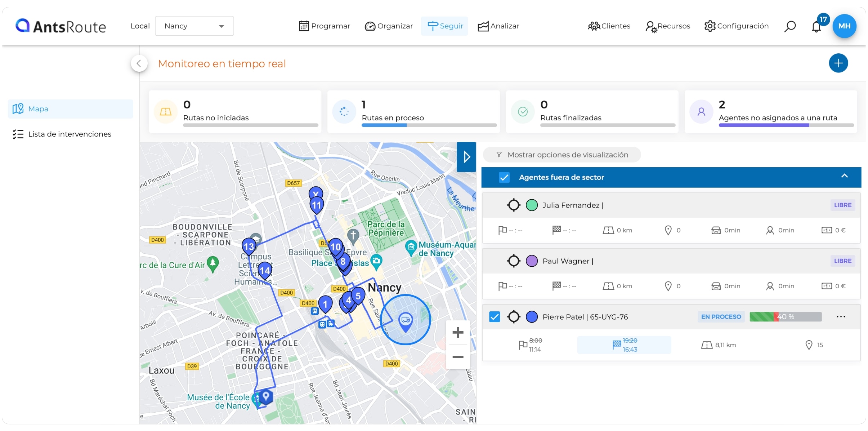This screenshot has height=431, width=868.
Task: Click Pierre Patel's 8,11 km distance icon
Action: [x=707, y=345]
